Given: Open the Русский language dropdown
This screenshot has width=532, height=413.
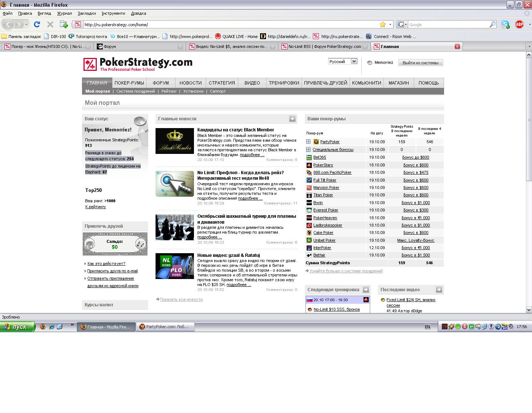Looking at the screenshot, I should click(x=342, y=62).
